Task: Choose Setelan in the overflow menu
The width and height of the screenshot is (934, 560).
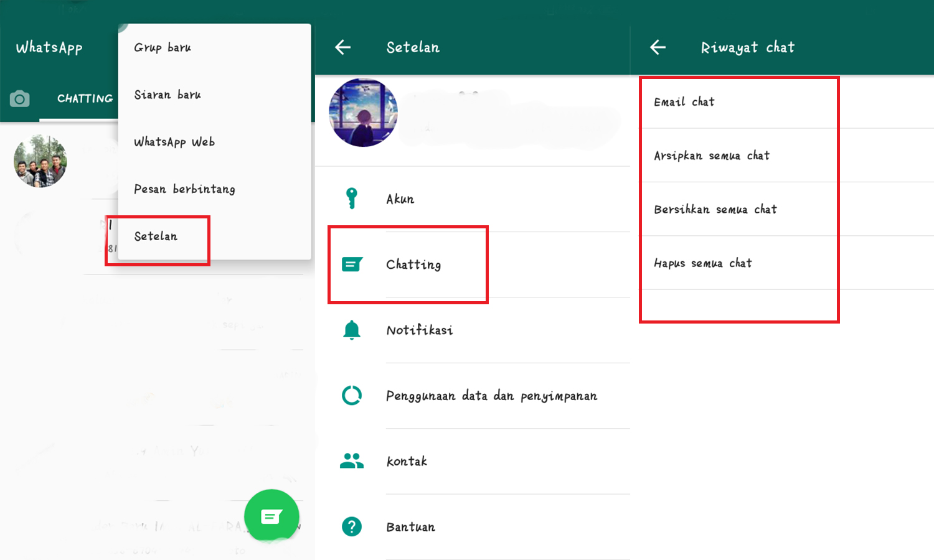Action: pyautogui.click(x=215, y=236)
